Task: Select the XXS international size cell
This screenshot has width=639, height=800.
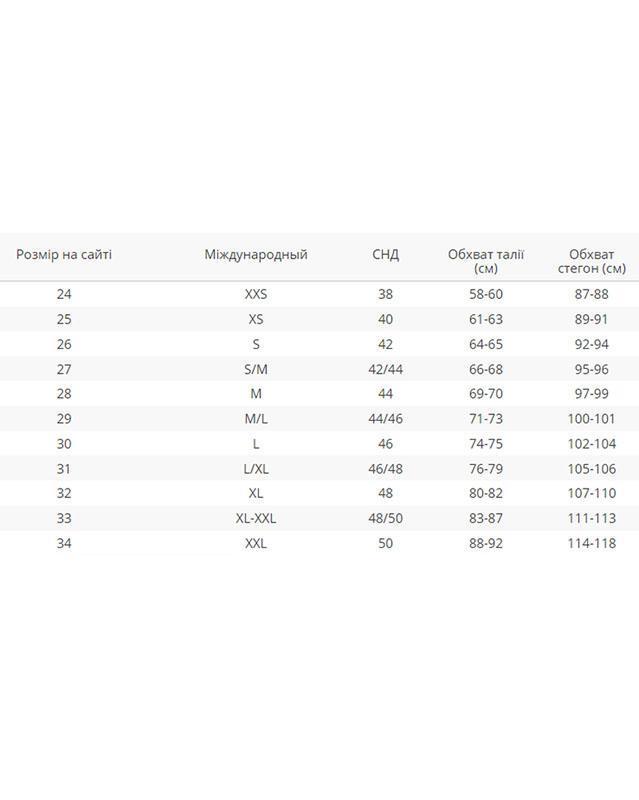Action: (x=256, y=294)
